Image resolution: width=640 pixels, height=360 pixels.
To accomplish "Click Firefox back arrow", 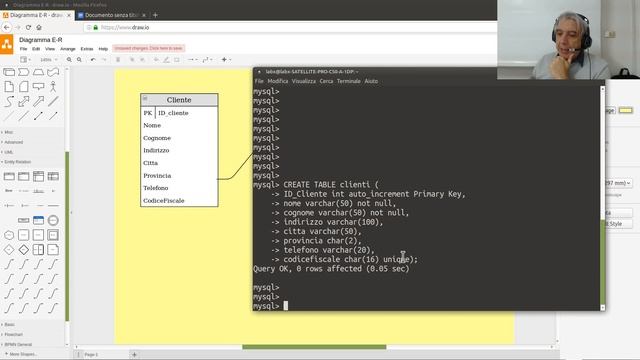I will (7, 27).
